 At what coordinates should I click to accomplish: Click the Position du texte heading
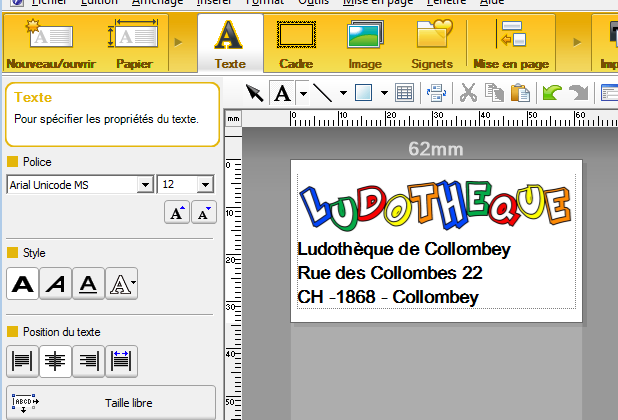click(x=61, y=332)
